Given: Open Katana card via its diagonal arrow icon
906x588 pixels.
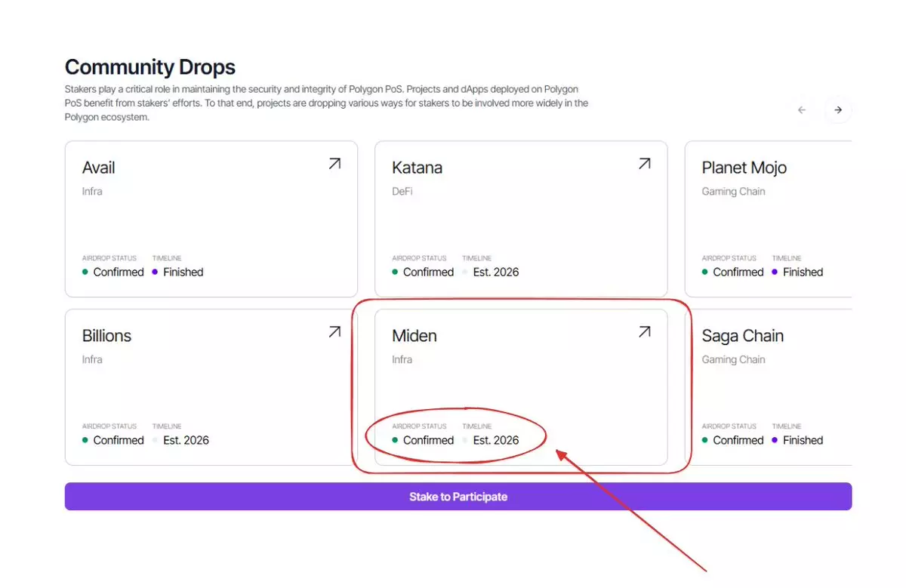Looking at the screenshot, I should click(644, 164).
